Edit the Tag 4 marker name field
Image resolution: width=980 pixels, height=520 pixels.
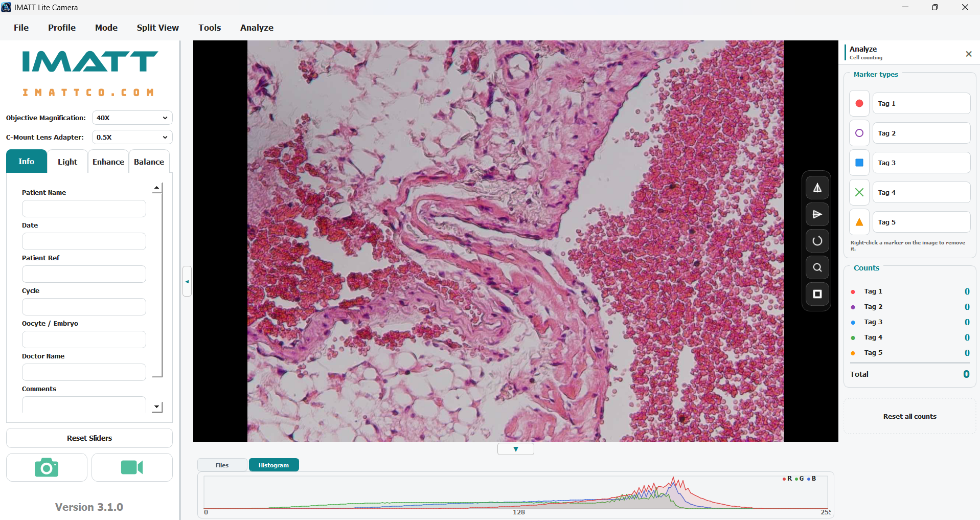coord(921,192)
